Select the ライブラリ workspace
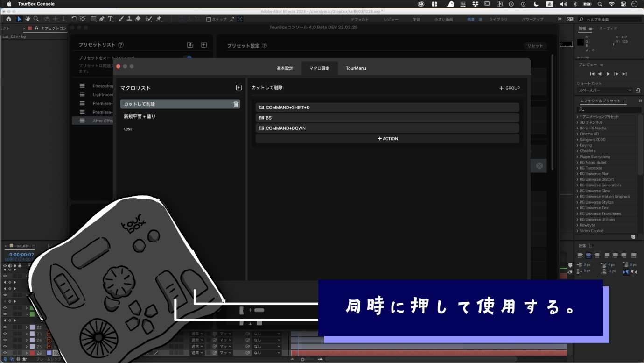The width and height of the screenshot is (644, 363). (x=498, y=20)
